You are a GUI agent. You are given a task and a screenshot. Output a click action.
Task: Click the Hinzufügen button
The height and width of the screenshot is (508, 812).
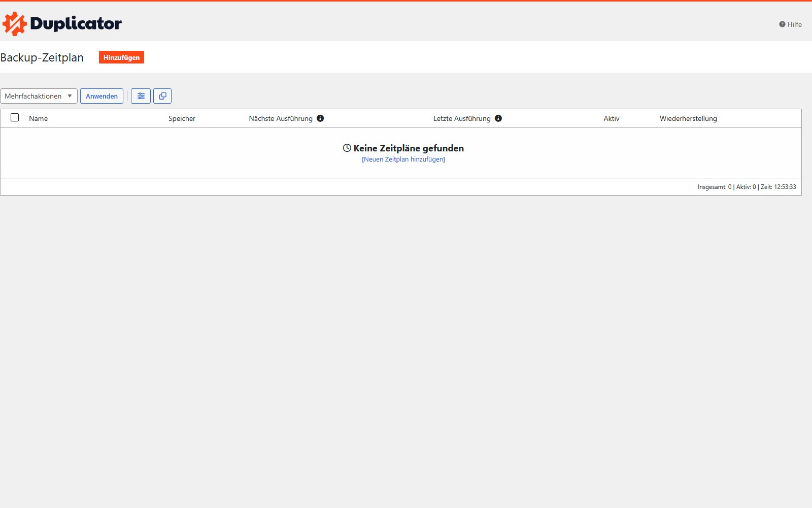(x=121, y=57)
